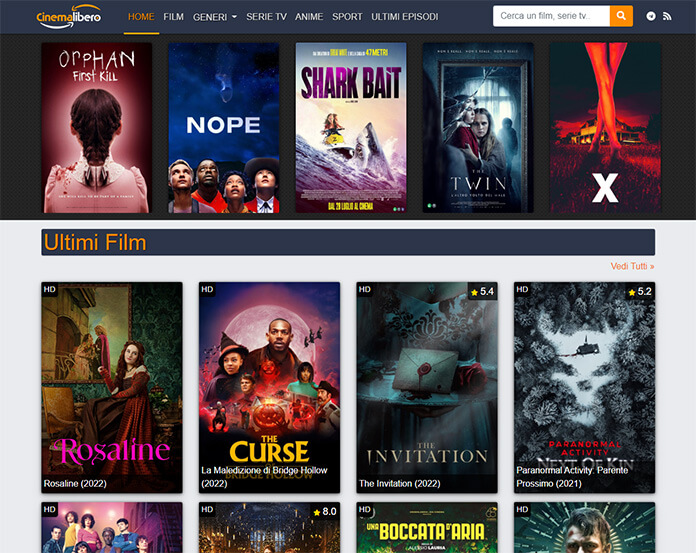Viewport: 696px width, 553px height.
Task: Follow the 'Vedi Tutti »' link
Action: (632, 266)
